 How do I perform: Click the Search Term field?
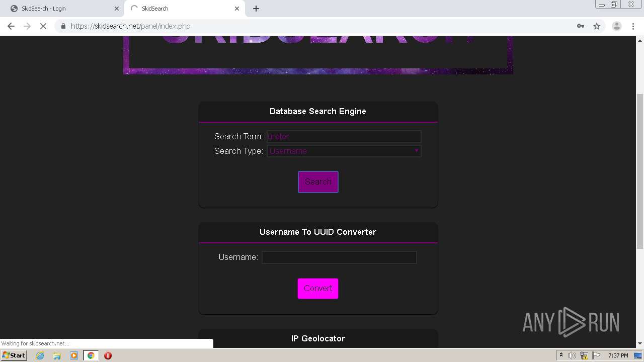tap(344, 136)
